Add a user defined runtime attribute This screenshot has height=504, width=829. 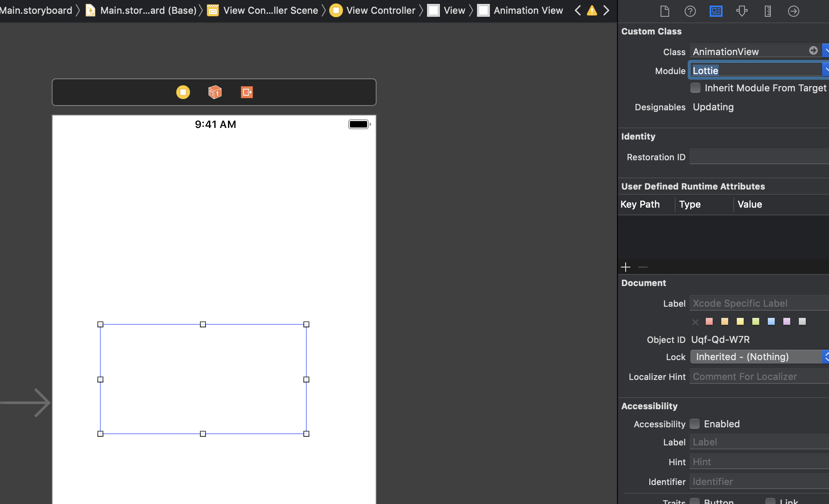(626, 267)
